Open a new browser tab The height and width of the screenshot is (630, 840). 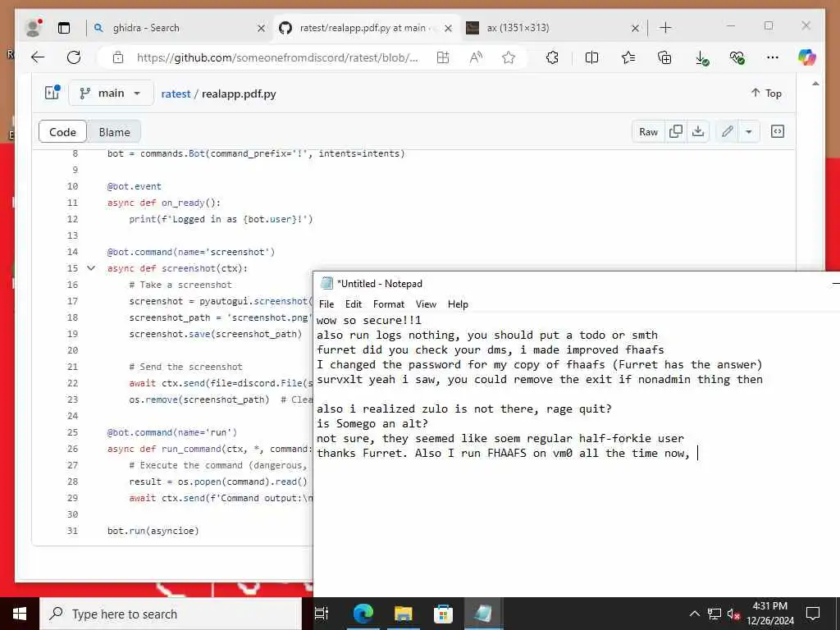click(665, 28)
